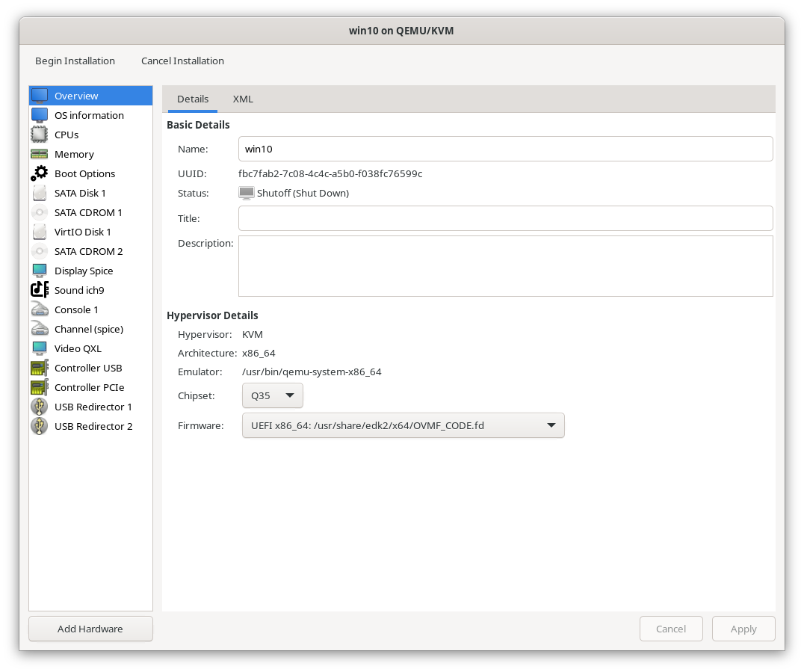Image resolution: width=804 pixels, height=672 pixels.
Task: Click the Memory RAM stick icon
Action: click(x=40, y=154)
